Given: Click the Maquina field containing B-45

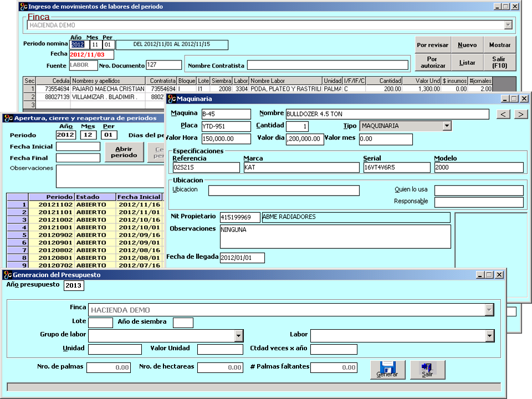Looking at the screenshot, I should coord(226,114).
